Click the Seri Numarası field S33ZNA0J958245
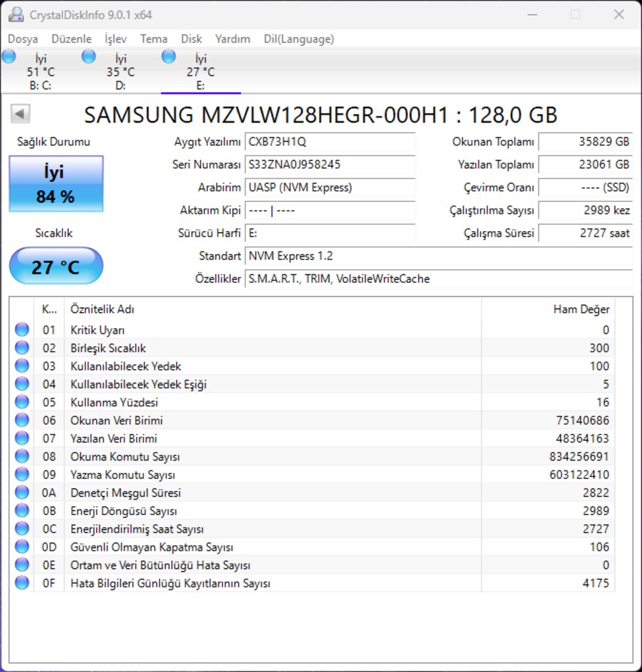 coord(330,165)
